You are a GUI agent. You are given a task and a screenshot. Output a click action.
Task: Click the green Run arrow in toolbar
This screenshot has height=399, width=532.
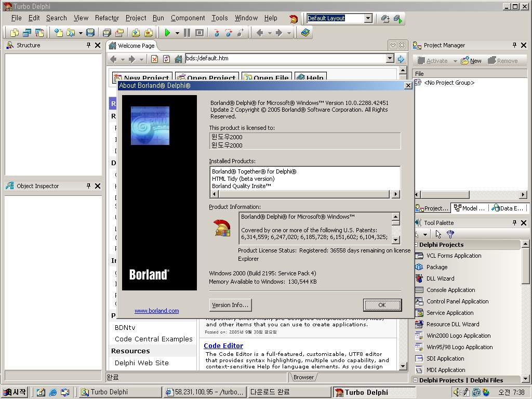167,33
